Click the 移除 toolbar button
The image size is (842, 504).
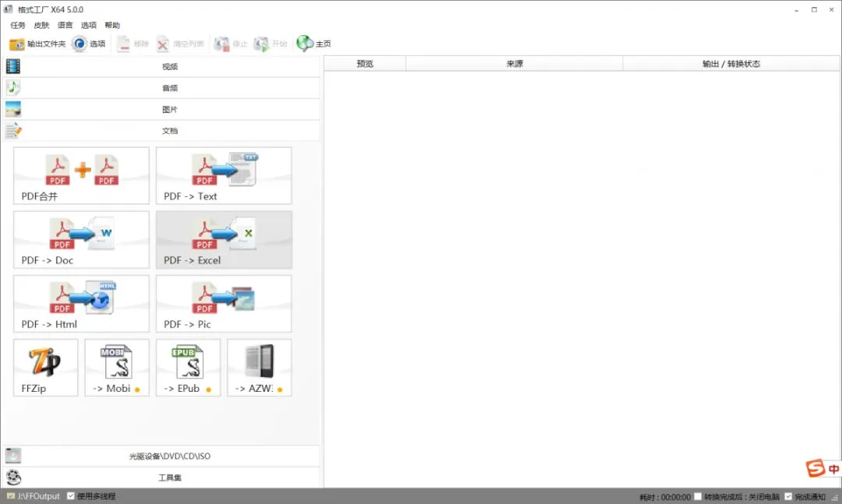point(133,44)
